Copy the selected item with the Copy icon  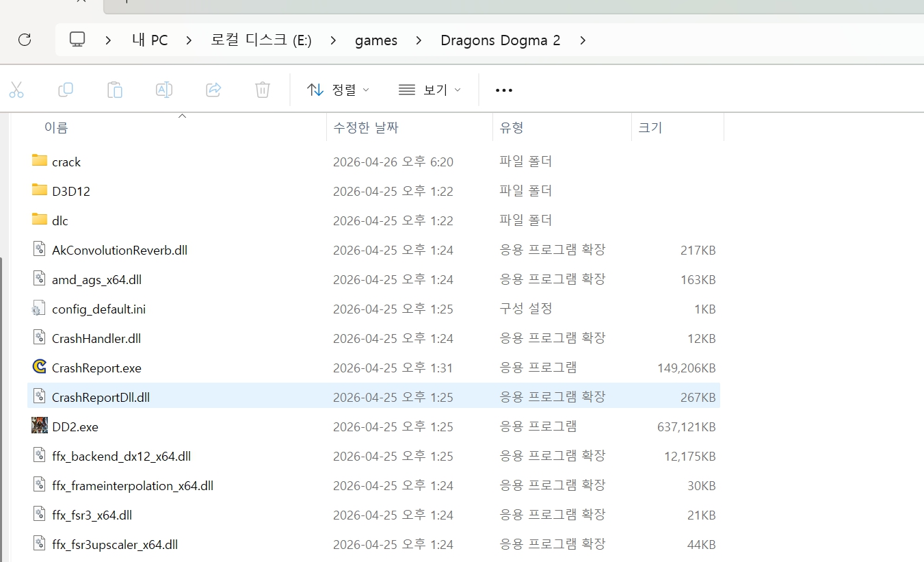tap(66, 90)
